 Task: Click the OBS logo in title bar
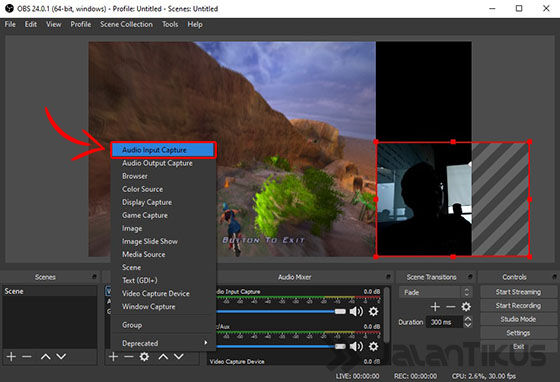[x=9, y=9]
